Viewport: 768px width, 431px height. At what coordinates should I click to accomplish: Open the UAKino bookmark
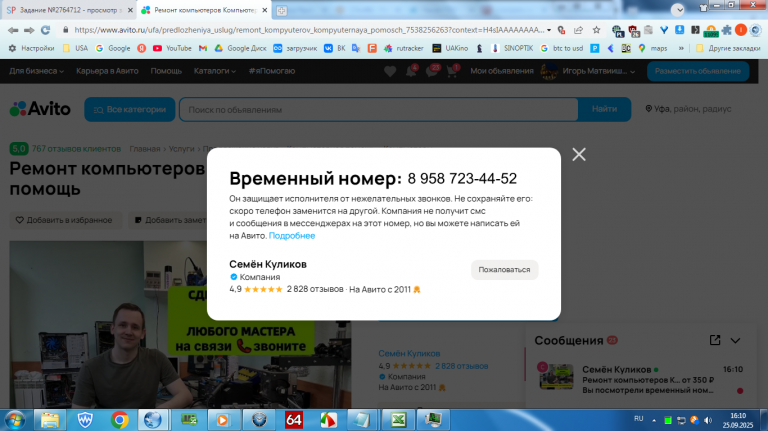[450, 48]
